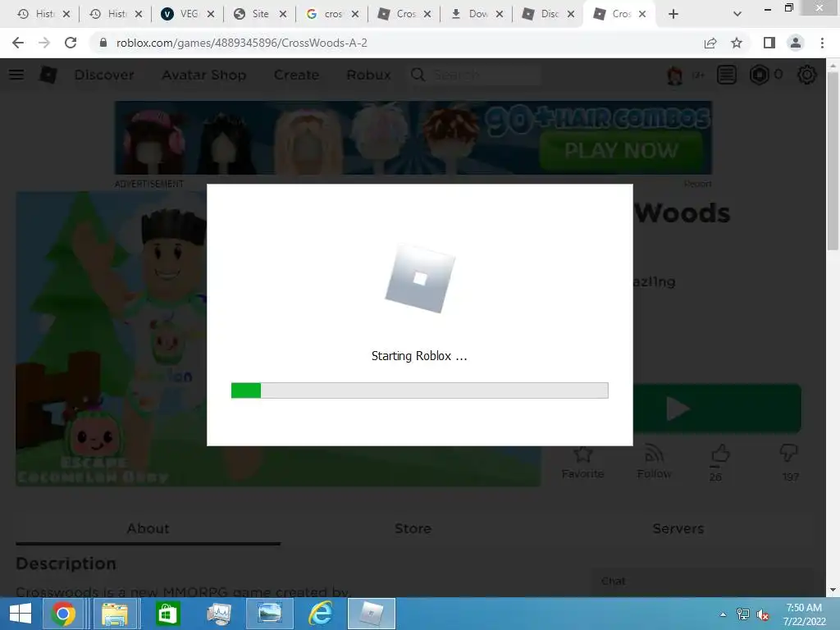Open File Explorer from the taskbar
The height and width of the screenshot is (630, 840).
pyautogui.click(x=115, y=614)
